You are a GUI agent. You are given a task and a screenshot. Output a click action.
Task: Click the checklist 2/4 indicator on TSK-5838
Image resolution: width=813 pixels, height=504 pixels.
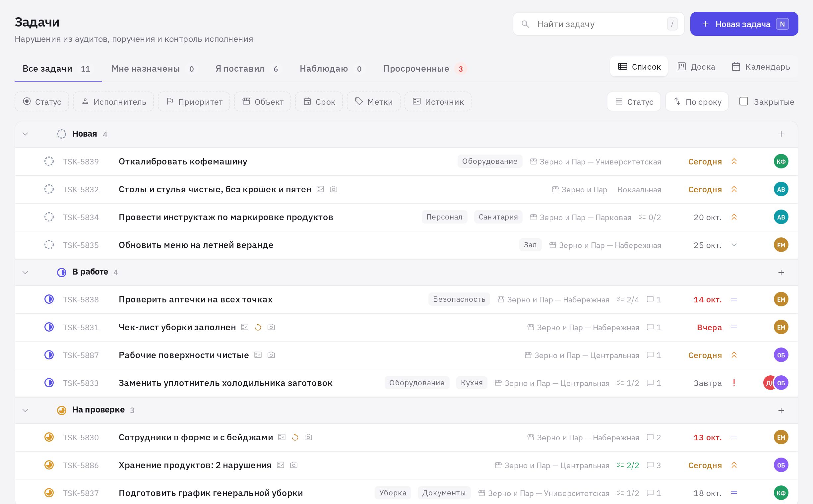coord(628,300)
